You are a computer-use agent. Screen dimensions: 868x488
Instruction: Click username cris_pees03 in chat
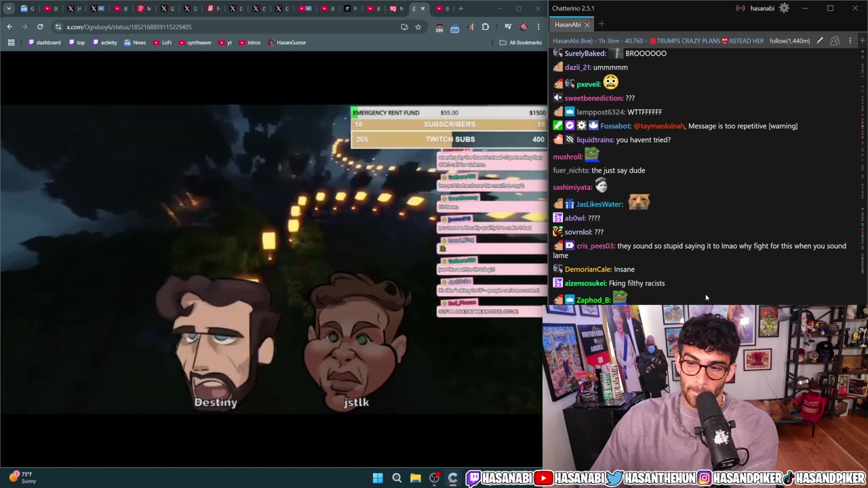[x=595, y=246]
